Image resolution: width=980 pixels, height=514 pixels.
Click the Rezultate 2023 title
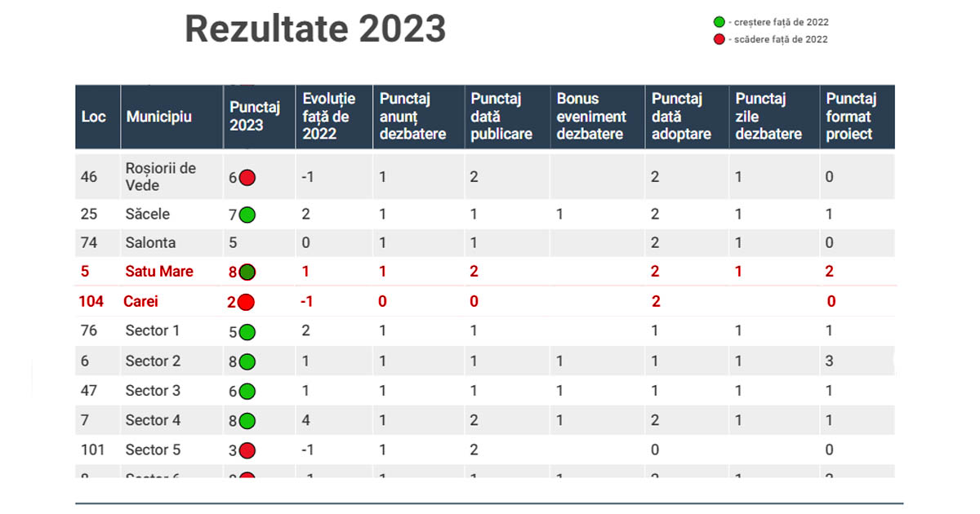coord(315,29)
